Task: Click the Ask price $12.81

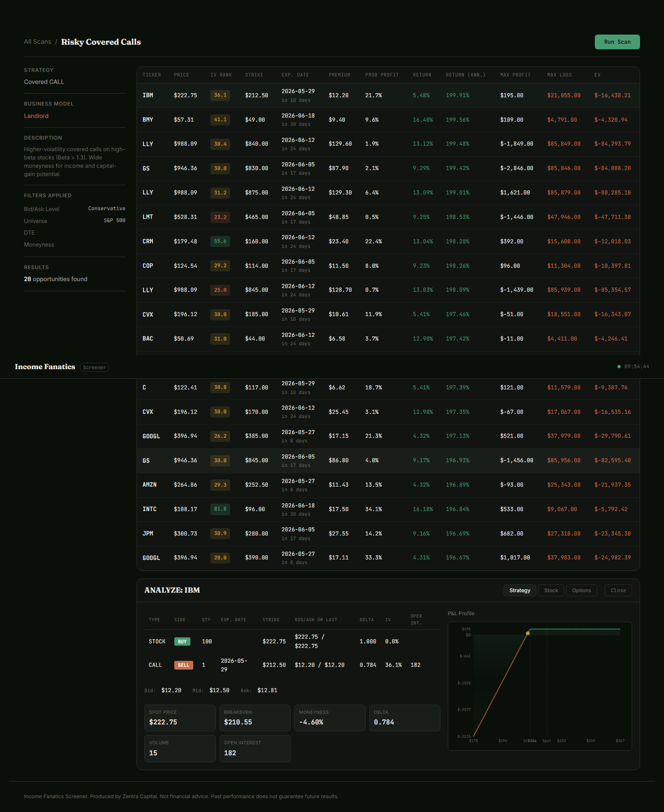Action: pyautogui.click(x=267, y=690)
